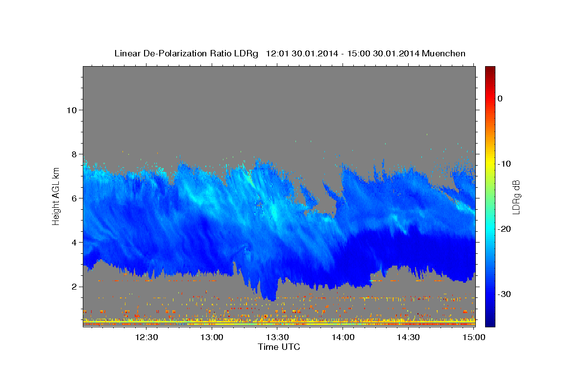The width and height of the screenshot is (588, 392).
Task: Click the colorbar label '-10'
Action: (x=504, y=164)
